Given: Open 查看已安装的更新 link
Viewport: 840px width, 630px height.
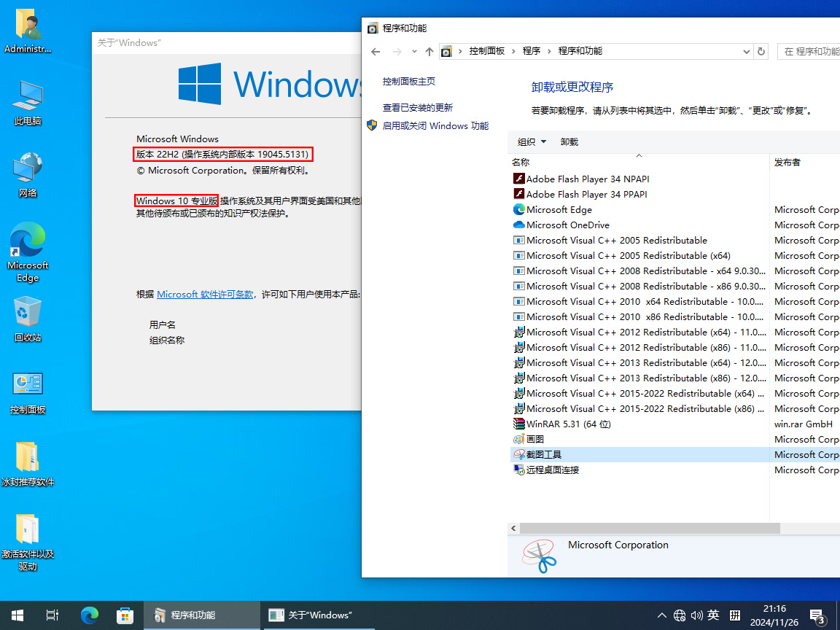Looking at the screenshot, I should pos(417,108).
